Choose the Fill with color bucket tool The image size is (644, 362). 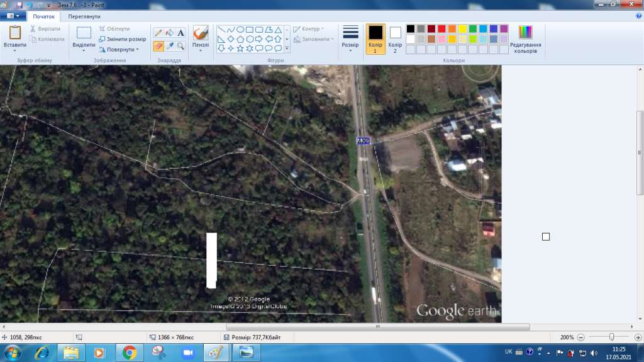[170, 33]
